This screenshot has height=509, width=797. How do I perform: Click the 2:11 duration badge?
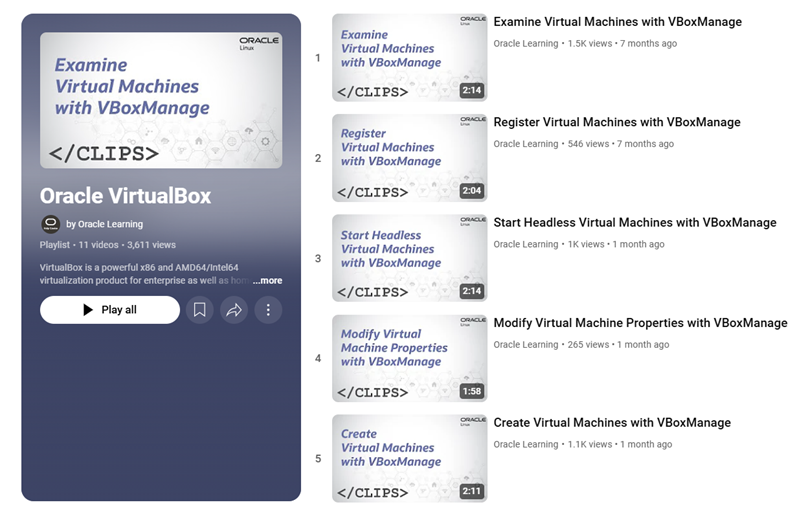[x=472, y=491]
